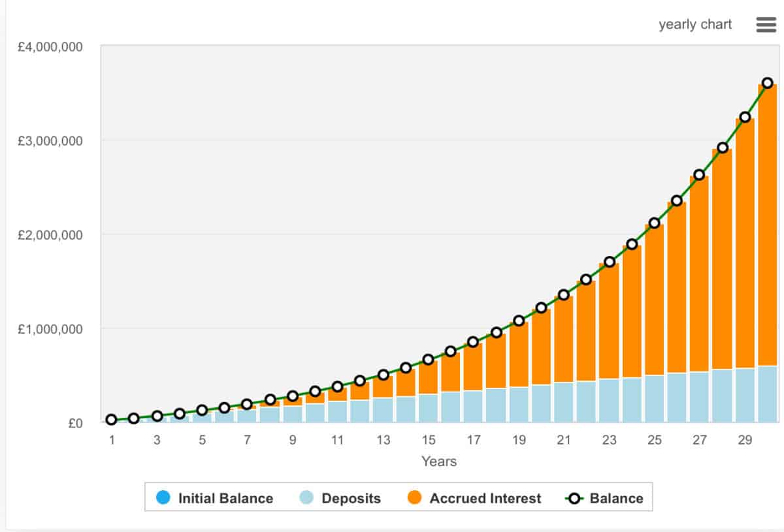This screenshot has height=532, width=784.
Task: Click the light blue deposits bar for year 30
Action: coord(768,394)
